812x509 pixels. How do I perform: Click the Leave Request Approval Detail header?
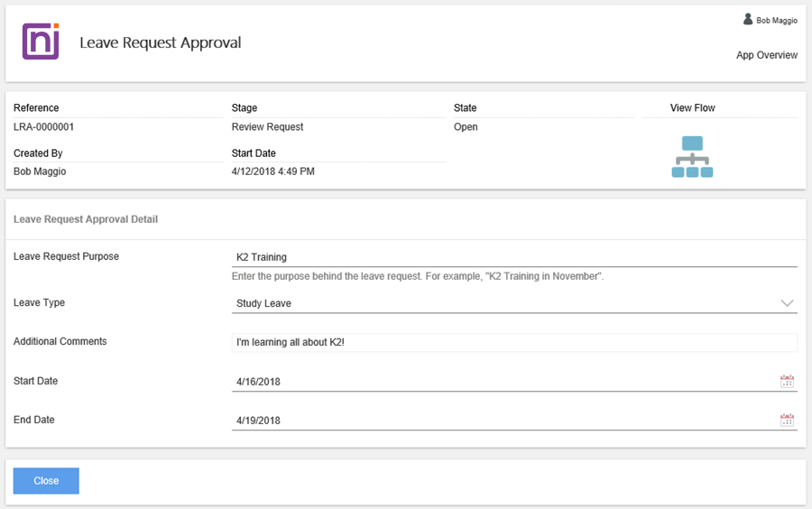[x=86, y=219]
